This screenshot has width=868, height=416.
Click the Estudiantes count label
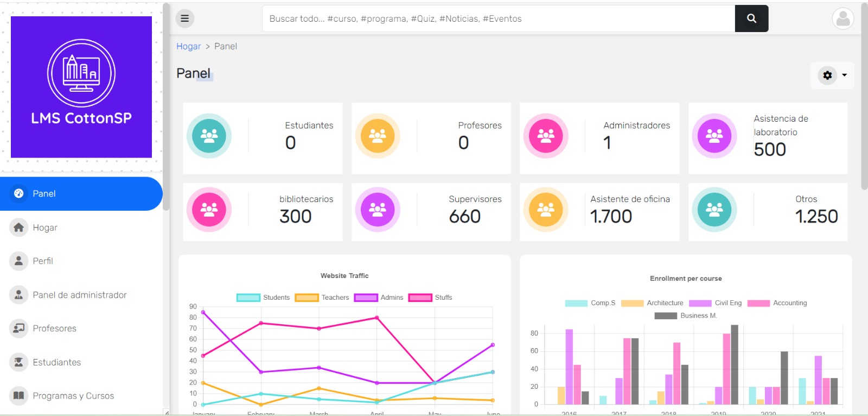309,125
